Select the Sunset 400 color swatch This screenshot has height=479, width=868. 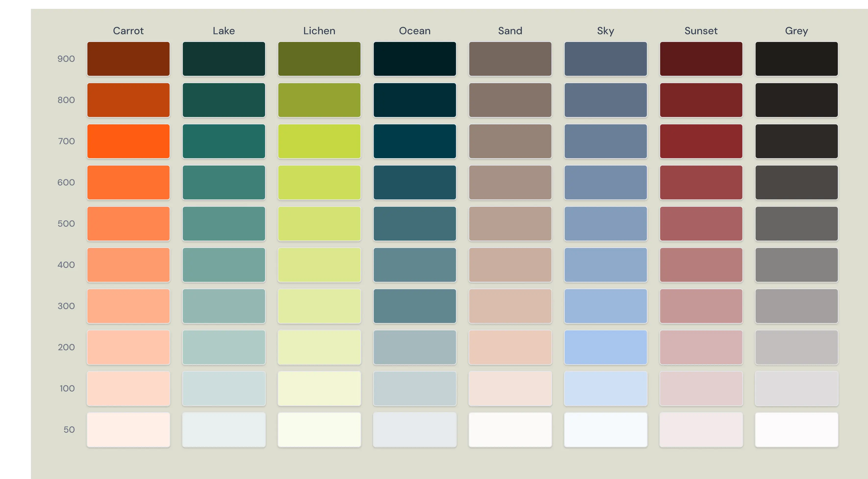(701, 265)
